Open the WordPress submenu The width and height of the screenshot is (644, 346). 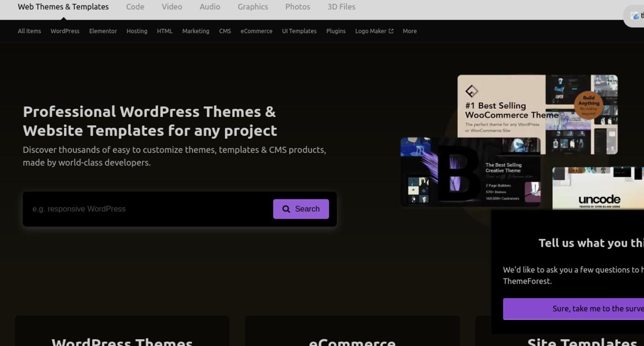65,31
